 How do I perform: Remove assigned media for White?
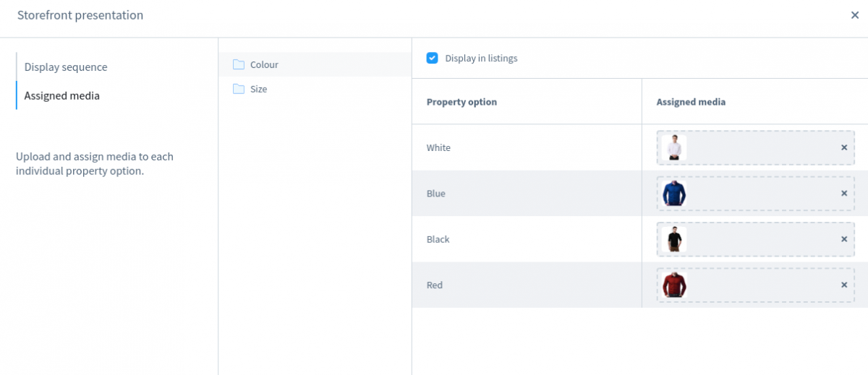coord(843,147)
